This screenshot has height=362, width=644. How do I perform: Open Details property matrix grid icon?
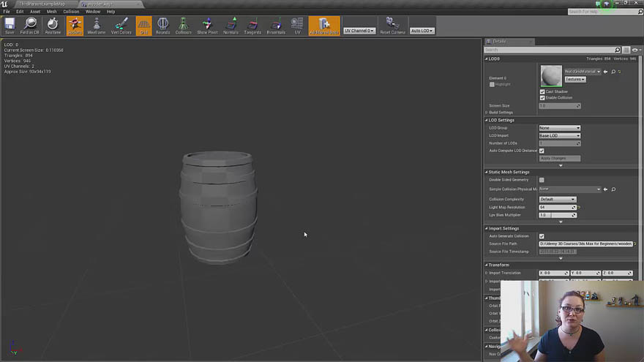coord(626,50)
